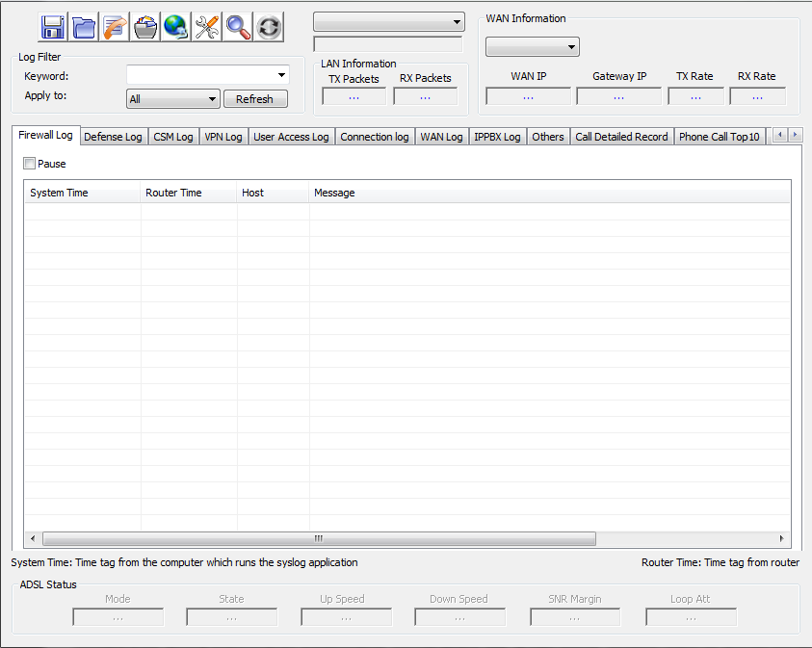Expand the WAN Information dropdown
Screen dimensions: 812x648
[x=571, y=47]
